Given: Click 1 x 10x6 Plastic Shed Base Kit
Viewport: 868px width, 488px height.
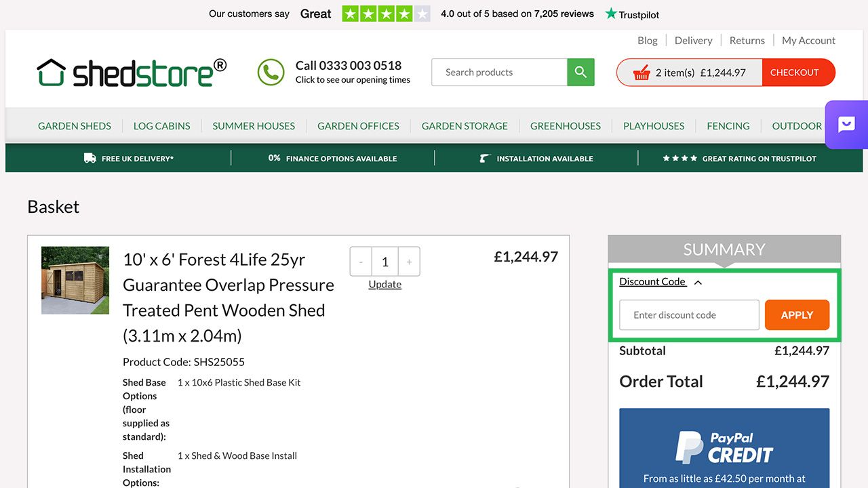Looking at the screenshot, I should 239,383.
